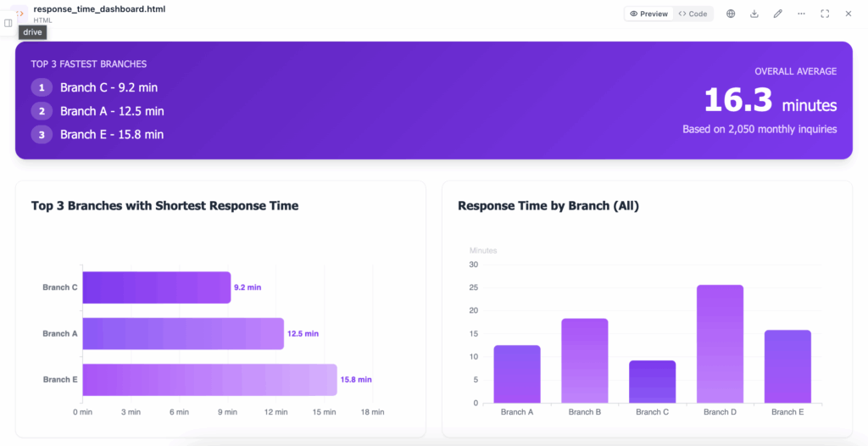Viewport: 868px width, 446px height.
Task: Click the drive tooltip label
Action: [x=33, y=33]
